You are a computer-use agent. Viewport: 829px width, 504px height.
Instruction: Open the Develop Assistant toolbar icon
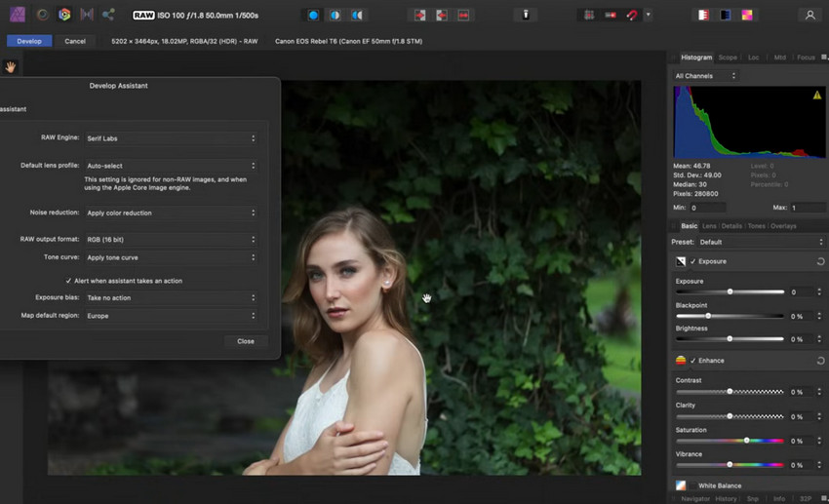526,16
